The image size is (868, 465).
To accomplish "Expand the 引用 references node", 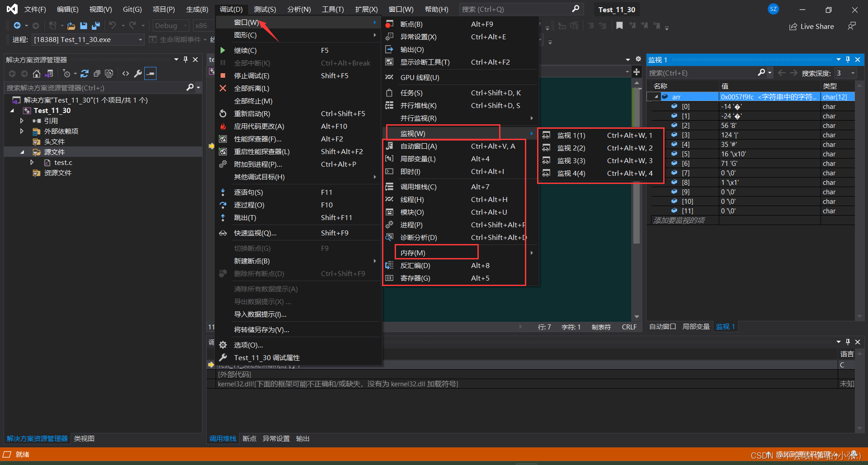I will click(22, 121).
